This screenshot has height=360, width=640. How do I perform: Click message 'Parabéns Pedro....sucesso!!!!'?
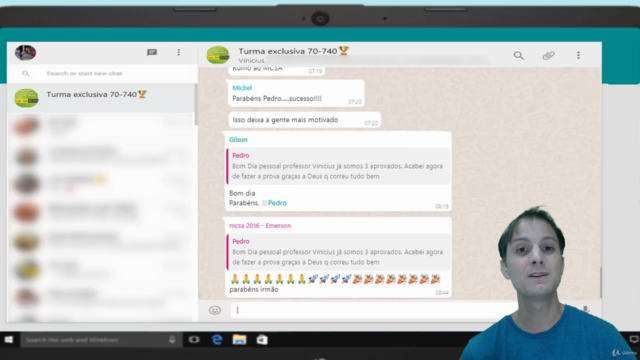click(277, 98)
